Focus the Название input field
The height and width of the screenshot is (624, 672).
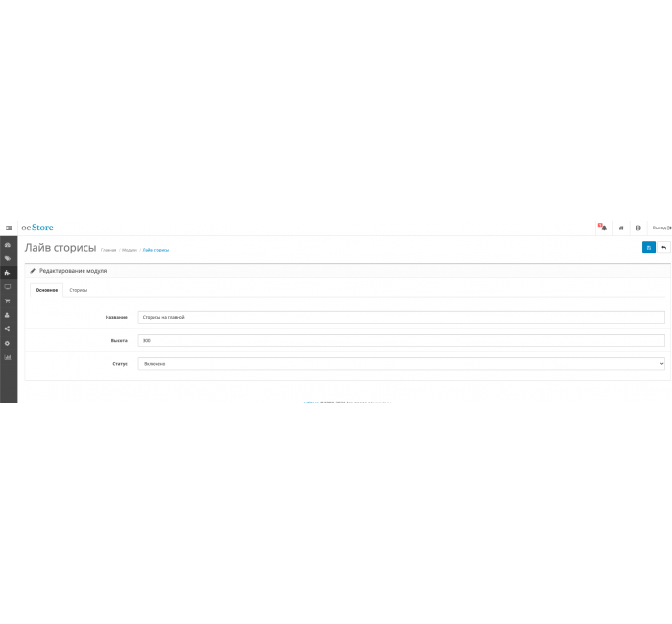coord(401,317)
